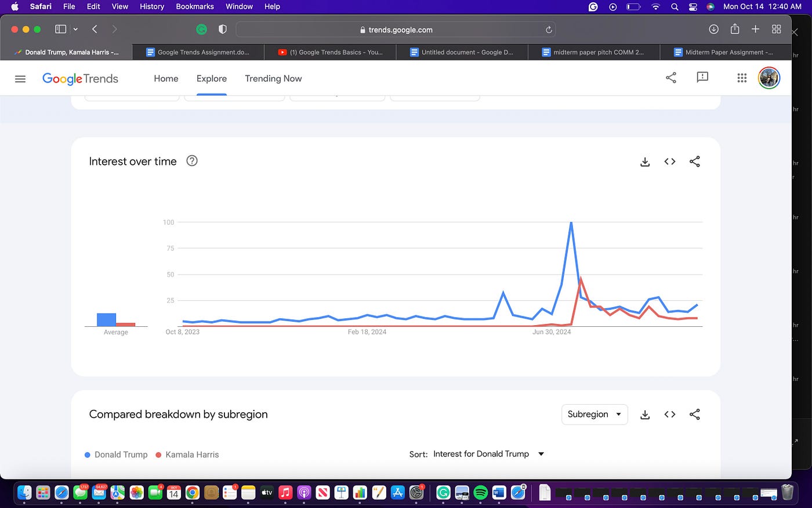The width and height of the screenshot is (812, 508).
Task: Switch to Midterm Paper Assignment tab
Action: (x=726, y=52)
